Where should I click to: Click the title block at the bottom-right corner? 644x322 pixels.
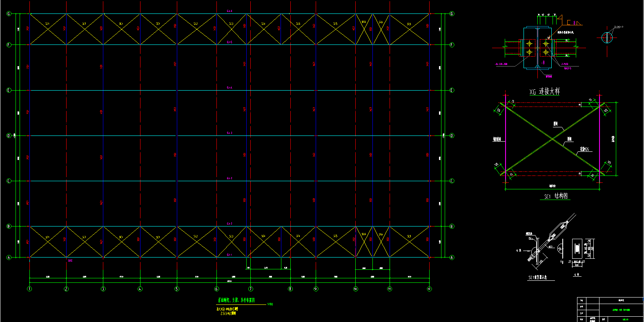610,310
